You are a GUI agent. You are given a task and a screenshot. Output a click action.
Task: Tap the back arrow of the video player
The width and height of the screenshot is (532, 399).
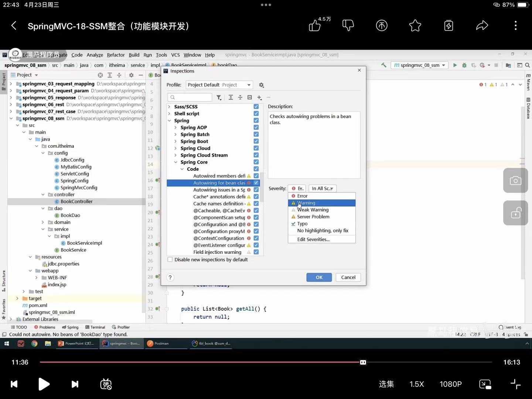14,25
